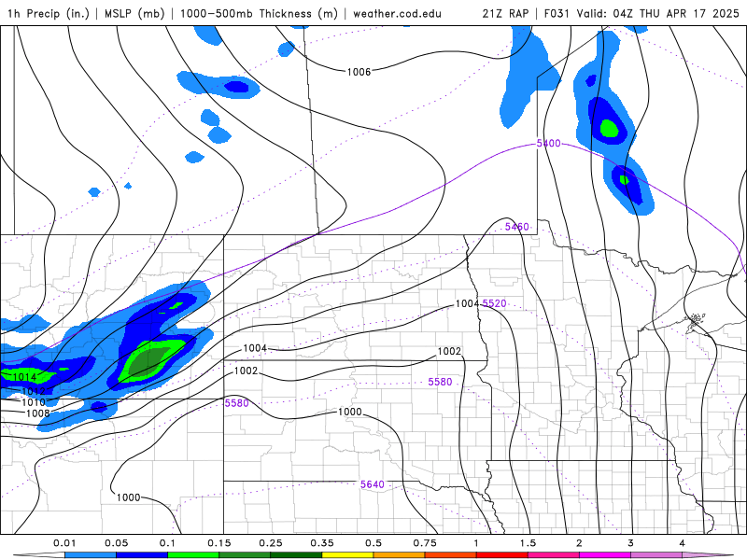Click the magenta 2 inch legend swatch
The image size is (747, 560).
point(604,555)
